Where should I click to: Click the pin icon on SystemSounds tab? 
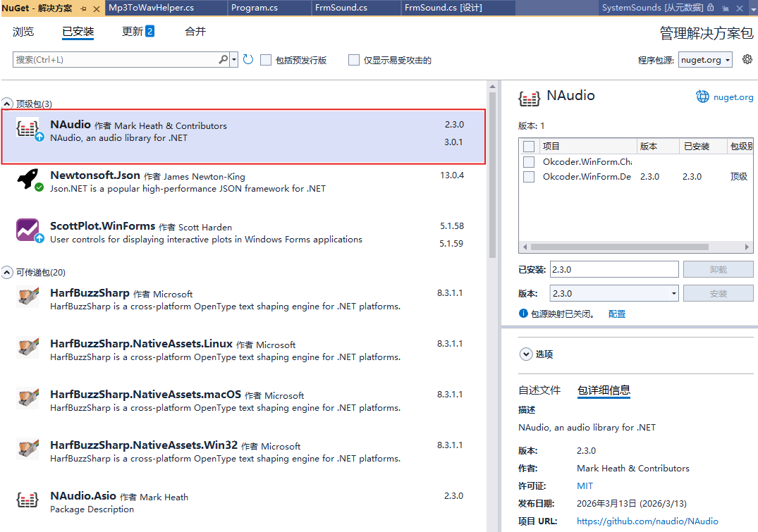click(726, 8)
